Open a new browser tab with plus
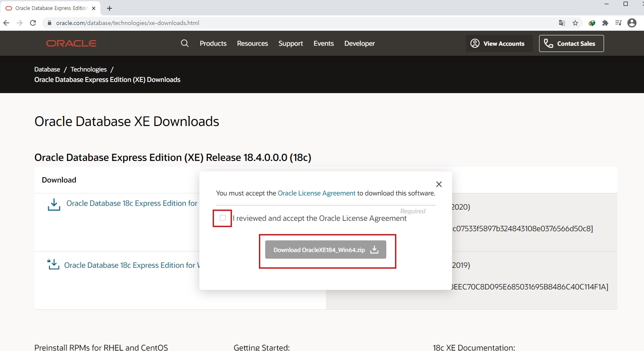644x351 pixels. coord(109,8)
